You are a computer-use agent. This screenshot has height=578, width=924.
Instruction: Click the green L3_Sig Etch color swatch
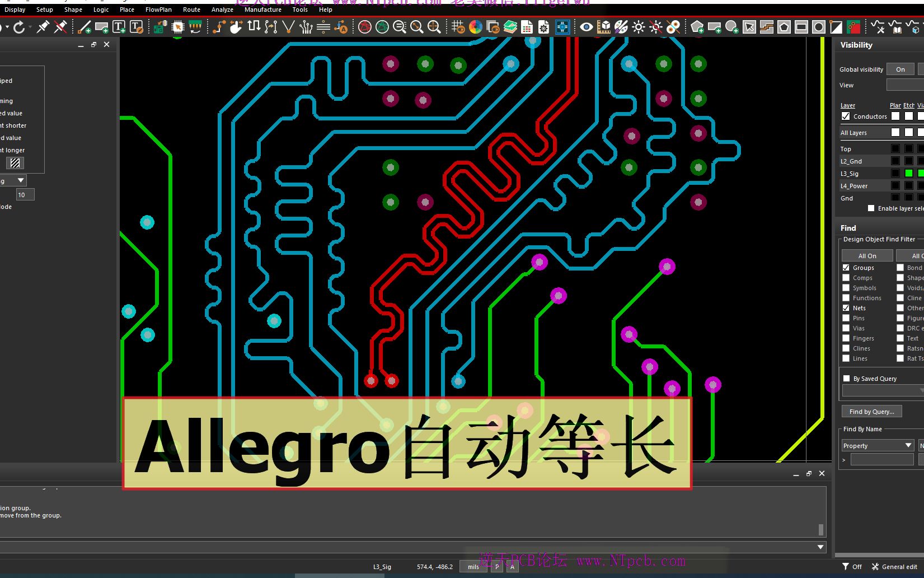click(908, 173)
